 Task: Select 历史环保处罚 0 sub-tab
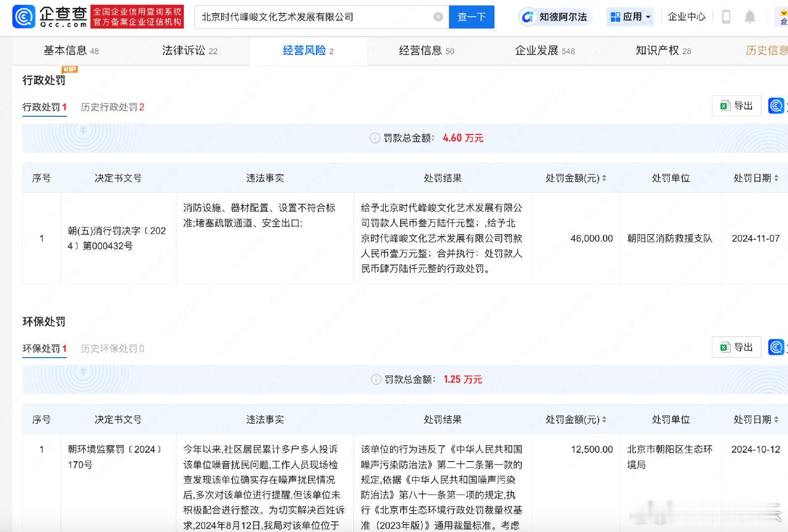tap(112, 349)
